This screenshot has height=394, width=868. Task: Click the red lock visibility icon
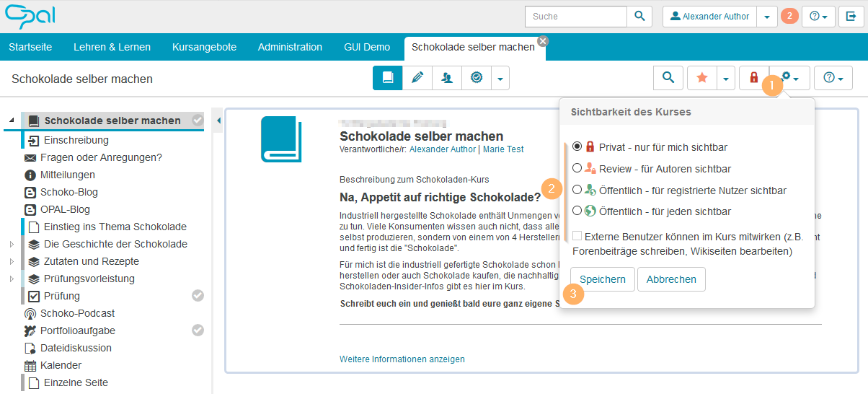753,78
